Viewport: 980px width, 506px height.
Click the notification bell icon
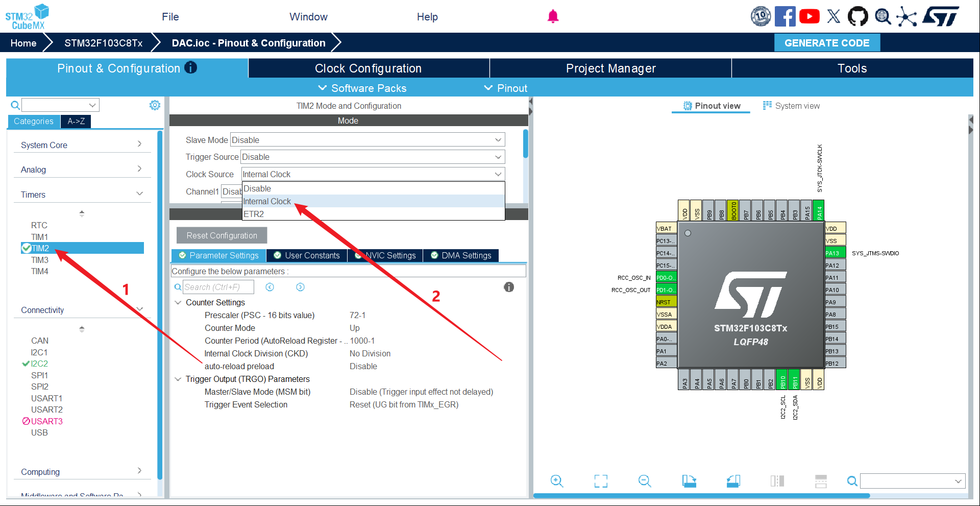(553, 16)
